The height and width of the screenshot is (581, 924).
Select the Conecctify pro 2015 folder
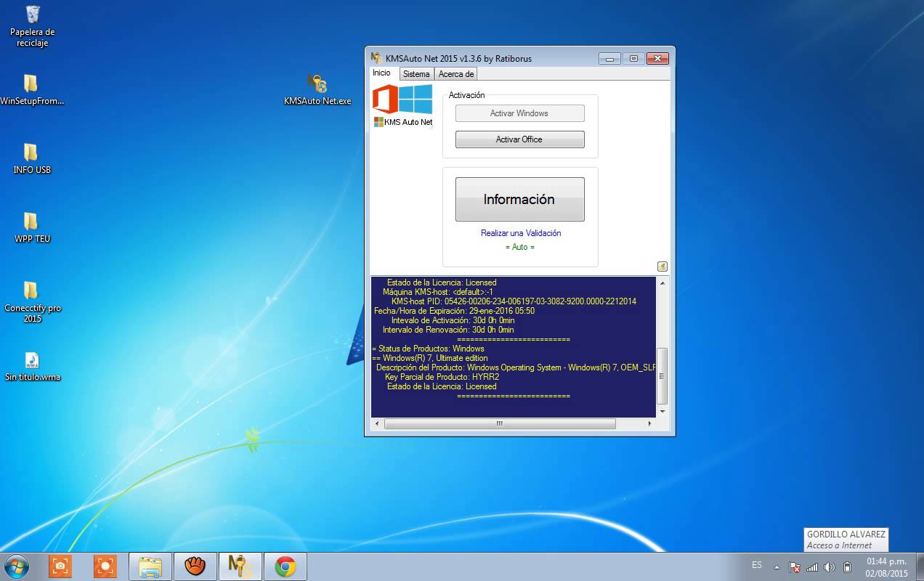32,302
